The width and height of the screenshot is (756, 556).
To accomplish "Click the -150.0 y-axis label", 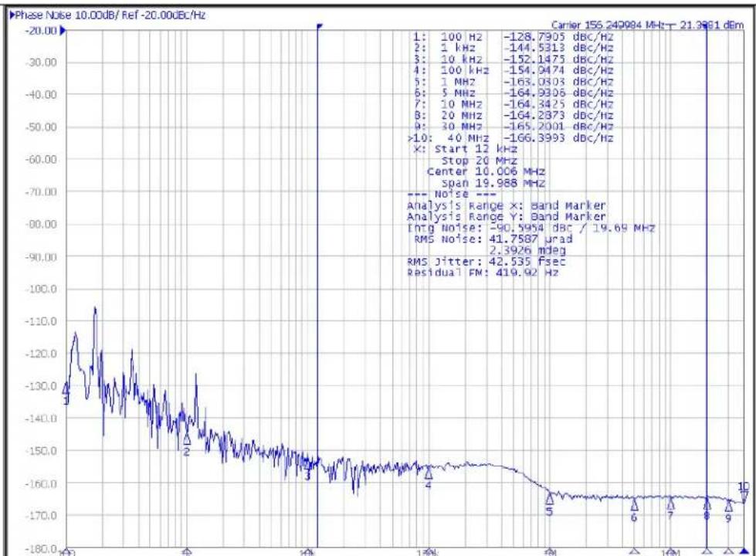I will (41, 451).
